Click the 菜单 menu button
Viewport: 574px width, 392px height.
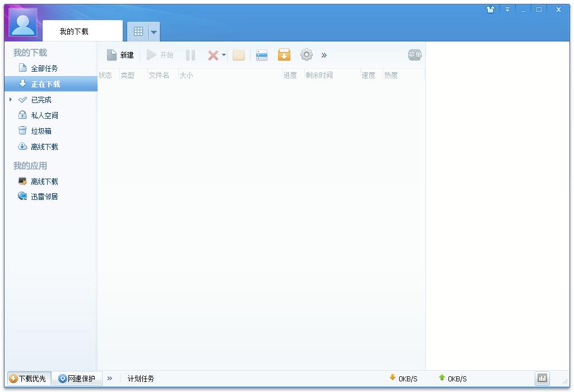click(415, 55)
